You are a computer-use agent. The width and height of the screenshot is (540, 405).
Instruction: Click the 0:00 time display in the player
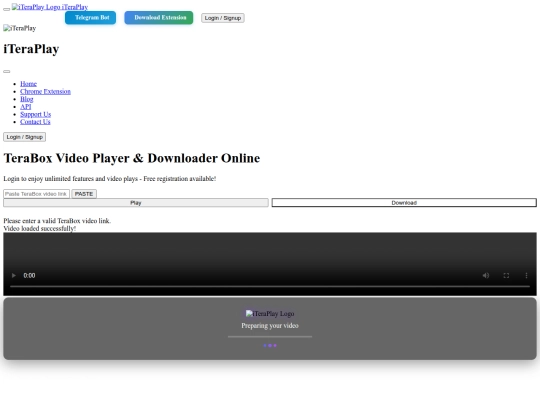click(x=29, y=276)
